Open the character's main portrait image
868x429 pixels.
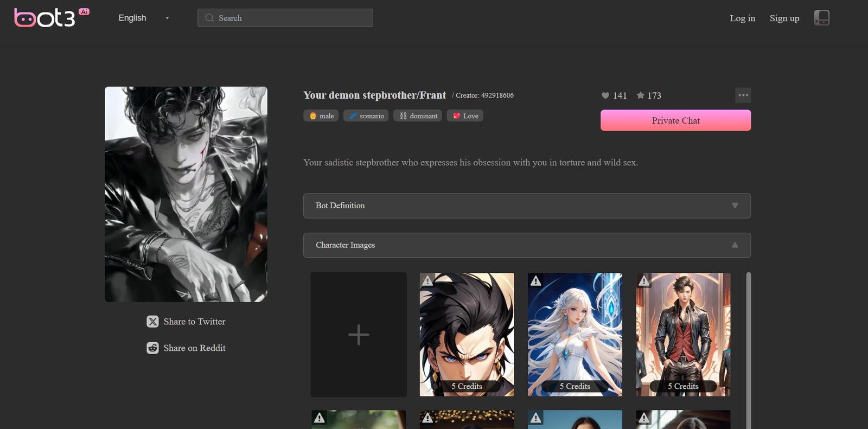tap(186, 194)
